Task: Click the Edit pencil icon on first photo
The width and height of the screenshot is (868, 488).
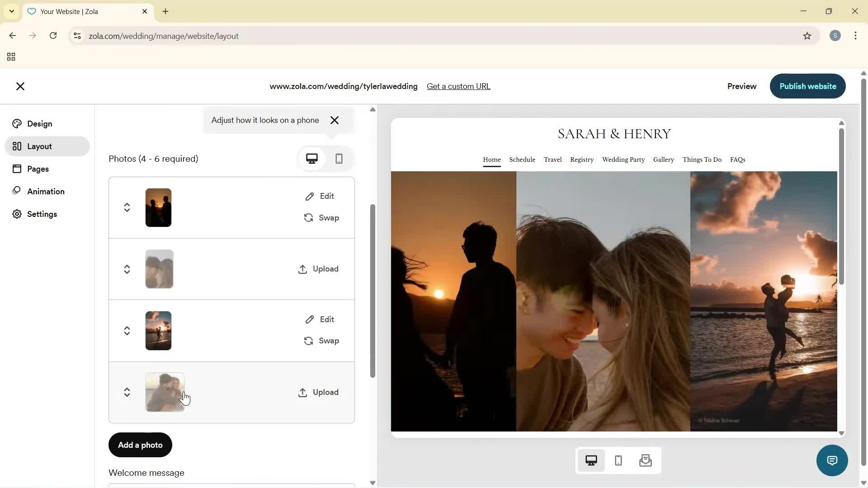Action: (310, 196)
